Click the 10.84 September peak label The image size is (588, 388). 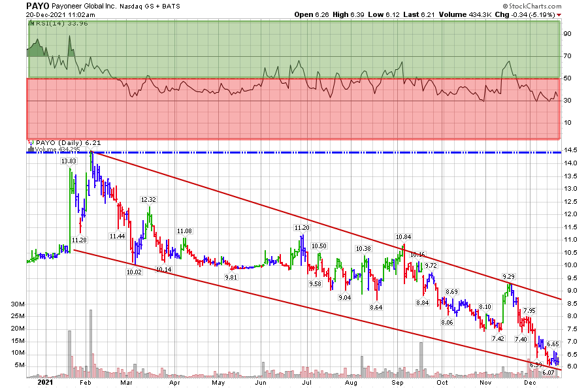[403, 236]
